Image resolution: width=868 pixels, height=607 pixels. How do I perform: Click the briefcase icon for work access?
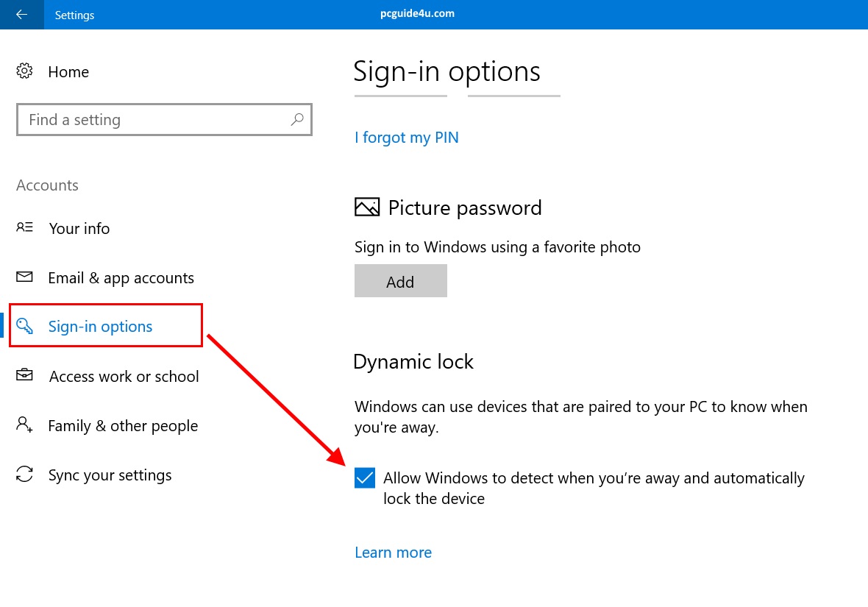coord(25,376)
